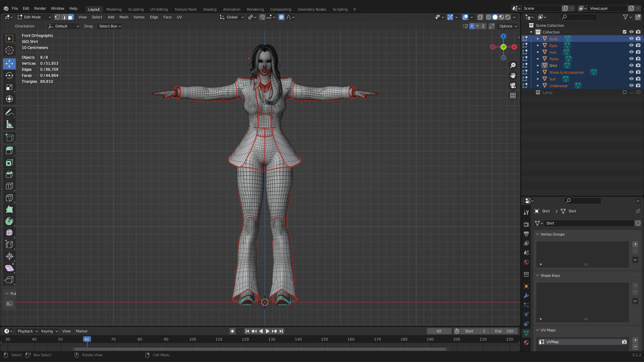This screenshot has width=644, height=362.
Task: Click the outliner search field
Action: (x=579, y=17)
